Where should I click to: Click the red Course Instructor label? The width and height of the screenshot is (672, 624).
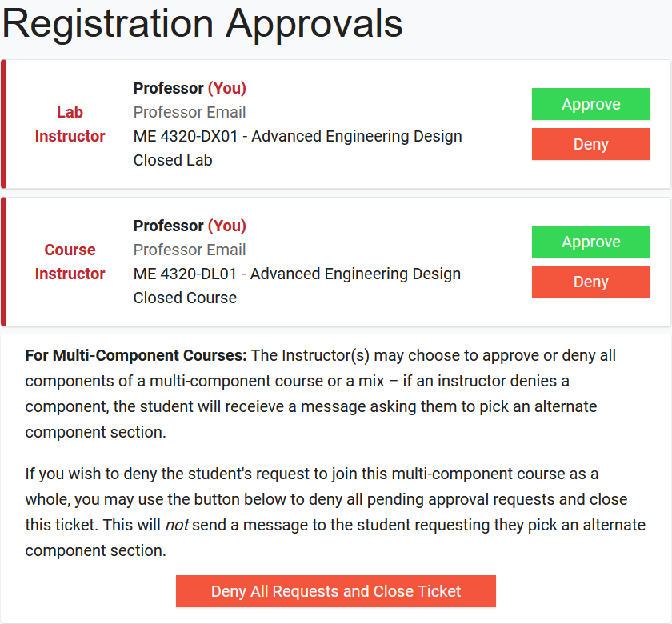[70, 262]
